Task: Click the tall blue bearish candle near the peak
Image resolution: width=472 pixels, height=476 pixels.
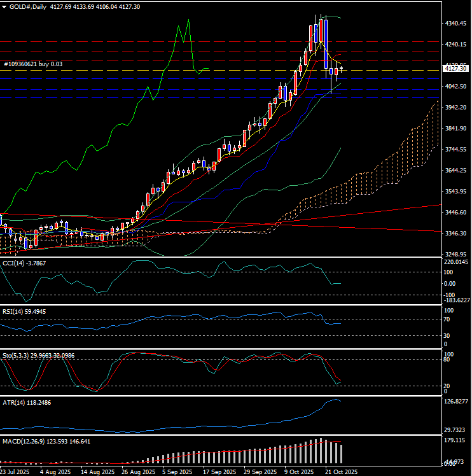Action: (x=326, y=43)
